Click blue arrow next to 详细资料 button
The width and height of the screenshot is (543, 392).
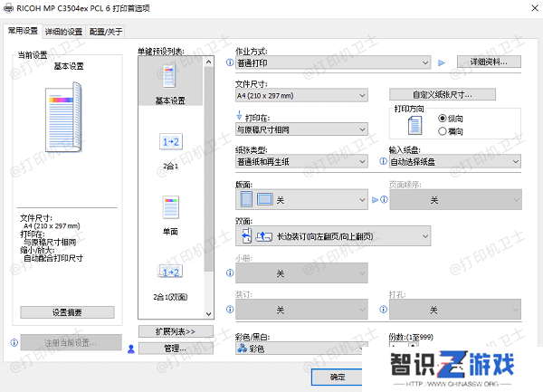(442, 62)
